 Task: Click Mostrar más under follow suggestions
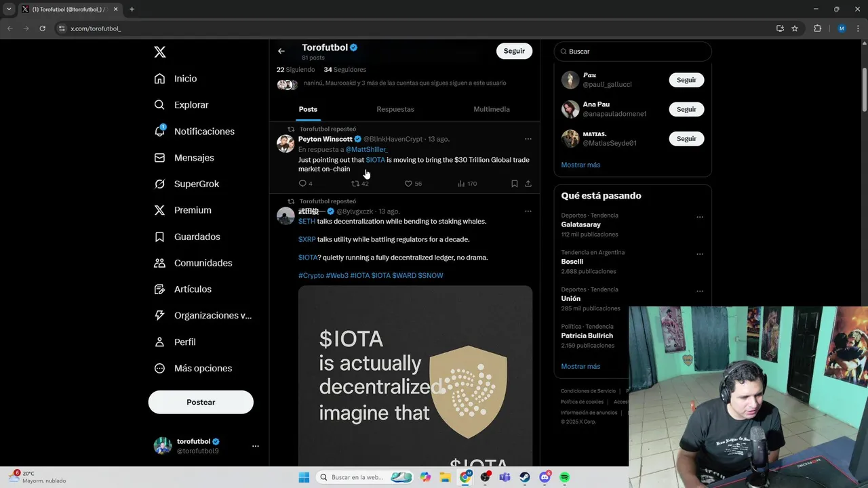[580, 165]
